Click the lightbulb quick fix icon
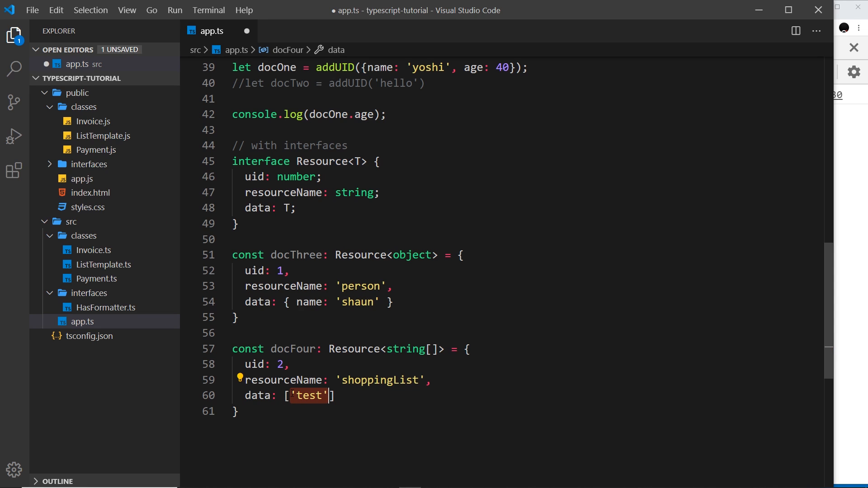Viewport: 868px width, 488px height. [240, 377]
